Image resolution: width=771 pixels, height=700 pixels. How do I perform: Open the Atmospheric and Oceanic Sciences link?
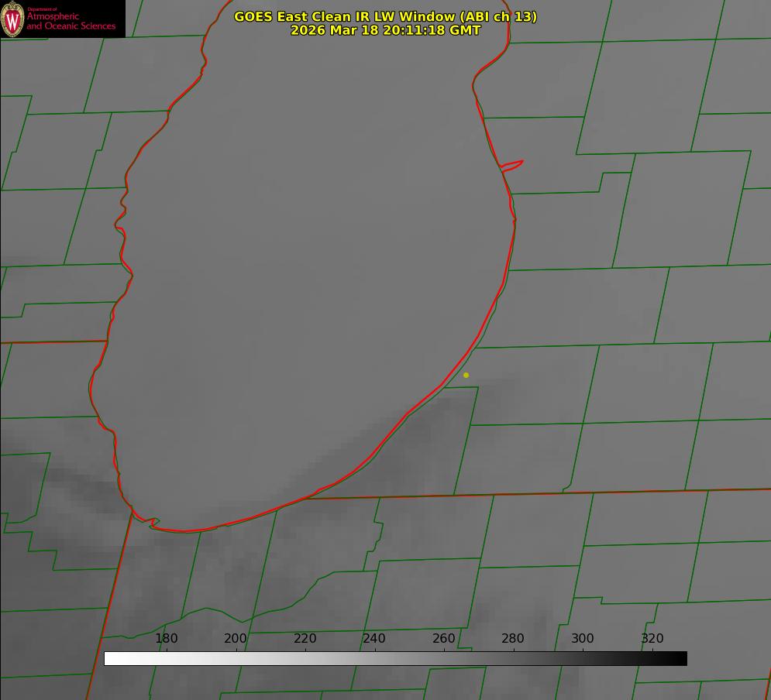tap(71, 22)
